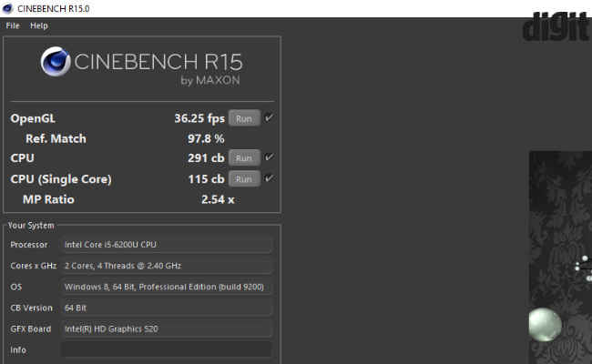Click the 36.25 fps OpenGL score
The width and height of the screenshot is (592, 364).
tap(199, 118)
